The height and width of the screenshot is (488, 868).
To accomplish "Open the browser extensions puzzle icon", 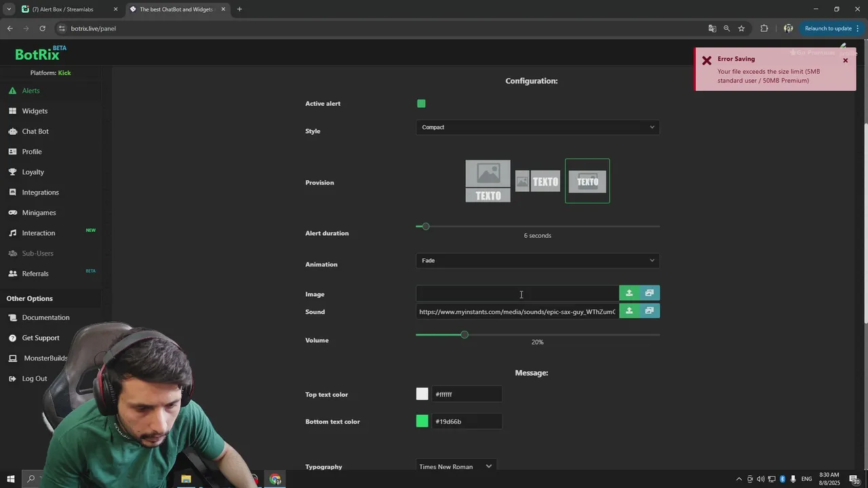I will pyautogui.click(x=764, y=28).
